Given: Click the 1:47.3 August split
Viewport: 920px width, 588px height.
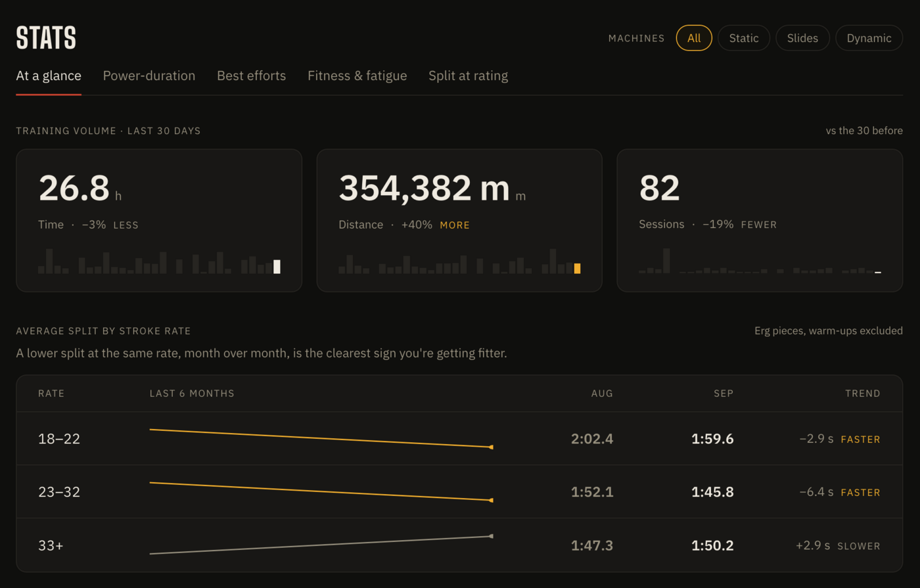Looking at the screenshot, I should [591, 545].
